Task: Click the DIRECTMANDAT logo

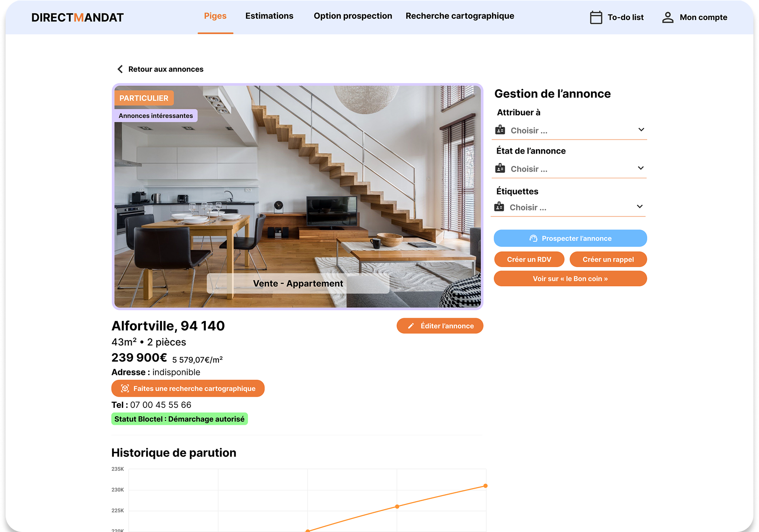Action: [x=77, y=18]
